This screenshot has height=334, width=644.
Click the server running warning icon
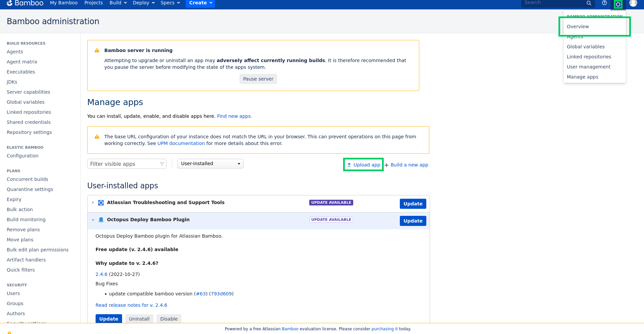[97, 50]
